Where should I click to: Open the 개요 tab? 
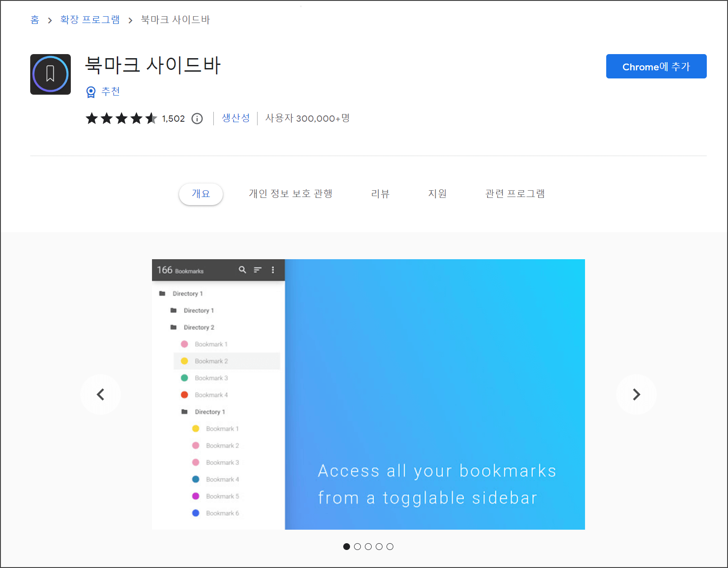(x=201, y=194)
